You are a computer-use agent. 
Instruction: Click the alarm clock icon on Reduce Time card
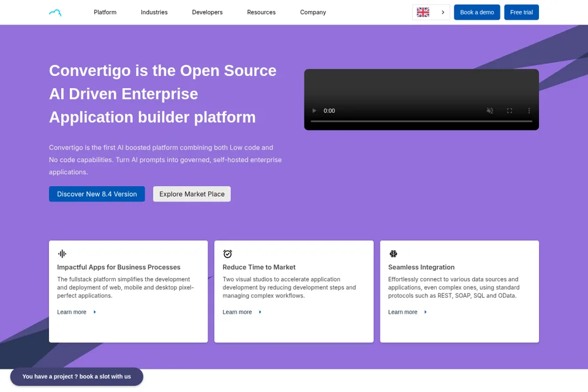tap(228, 254)
